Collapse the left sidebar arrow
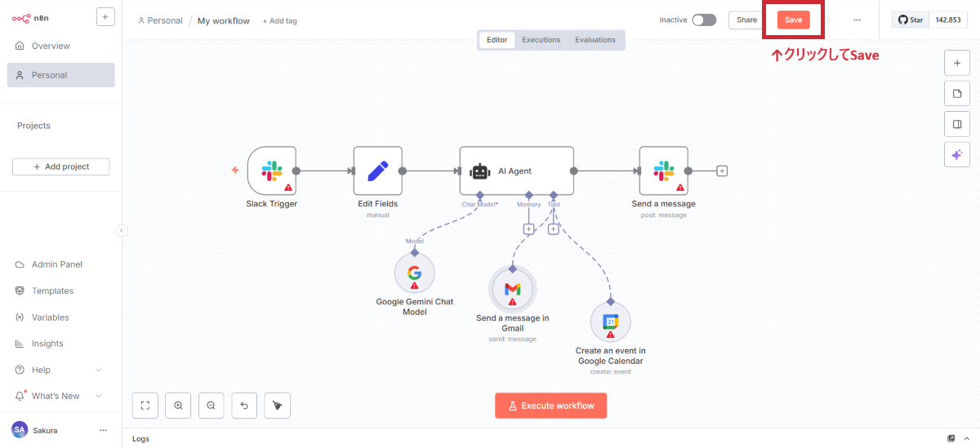Image resolution: width=980 pixels, height=448 pixels. (122, 231)
